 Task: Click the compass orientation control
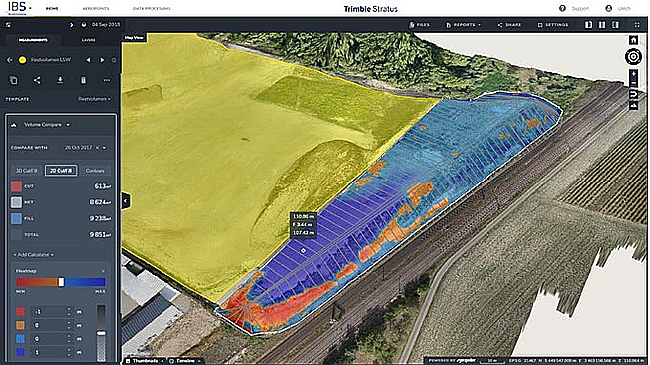tap(633, 56)
